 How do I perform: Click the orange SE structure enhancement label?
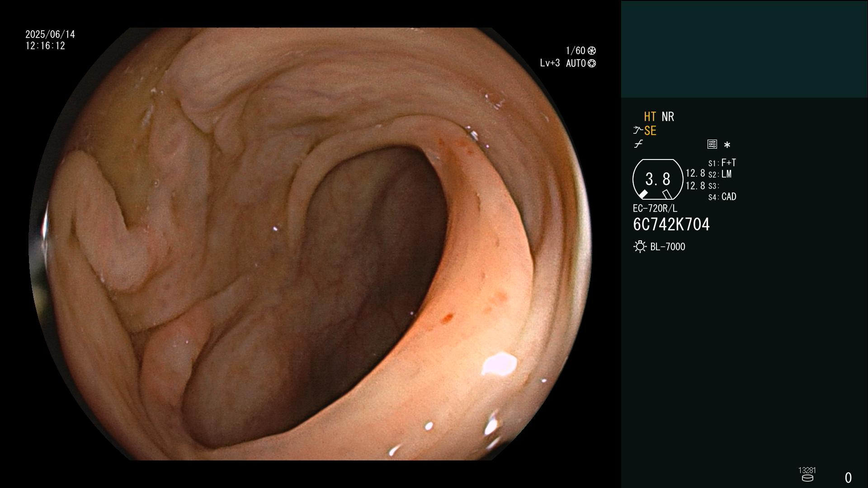(x=650, y=131)
